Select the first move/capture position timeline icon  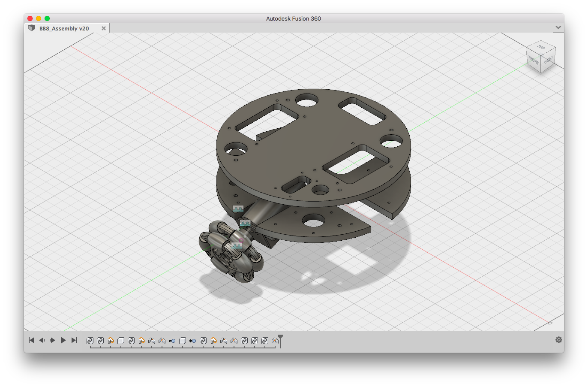172,341
